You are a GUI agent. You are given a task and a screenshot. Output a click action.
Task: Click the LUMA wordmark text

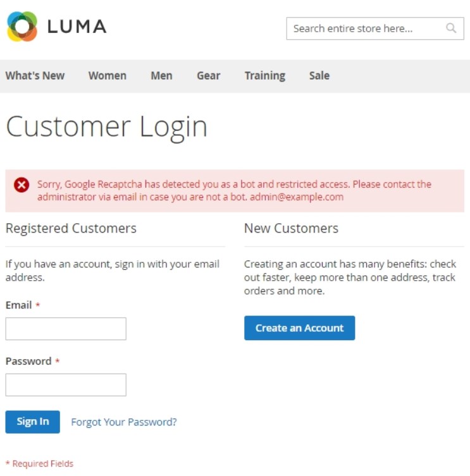(x=77, y=27)
